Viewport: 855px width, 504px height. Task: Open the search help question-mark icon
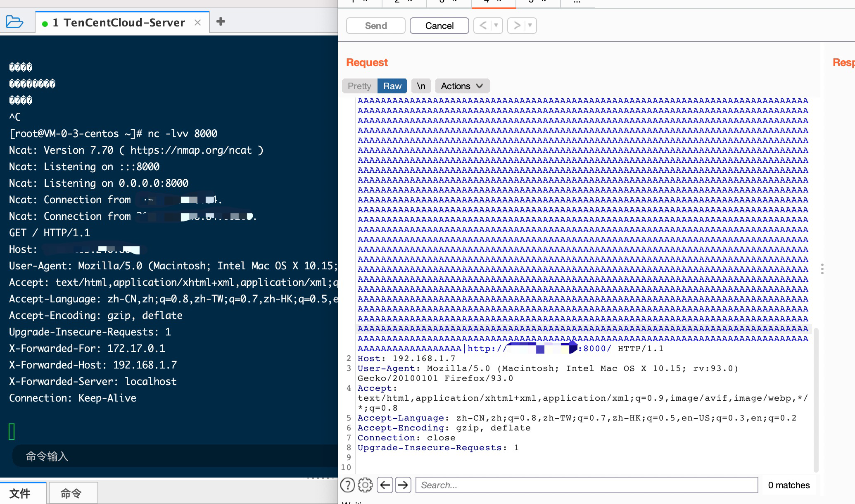347,485
